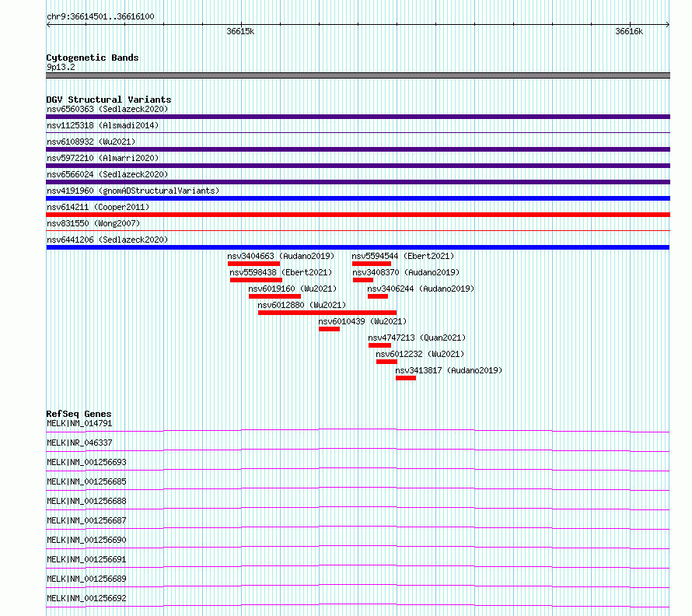The image size is (692, 616).
Task: Click the red bar under nsv3404663 (Audano2019)
Action: (253, 264)
